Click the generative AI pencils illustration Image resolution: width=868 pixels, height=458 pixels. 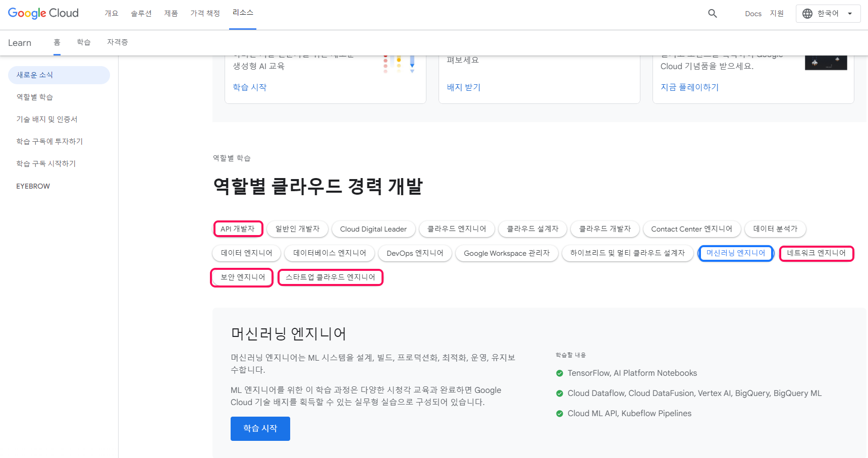[399, 64]
